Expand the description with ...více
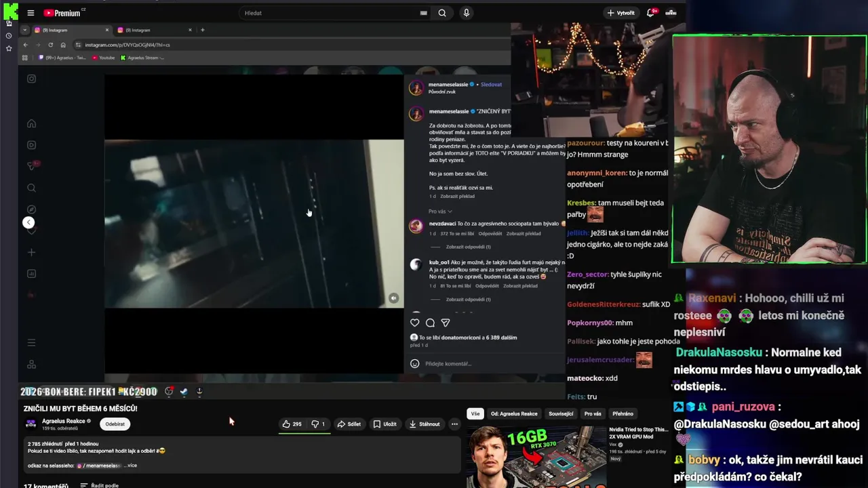868x488 pixels. click(x=131, y=466)
